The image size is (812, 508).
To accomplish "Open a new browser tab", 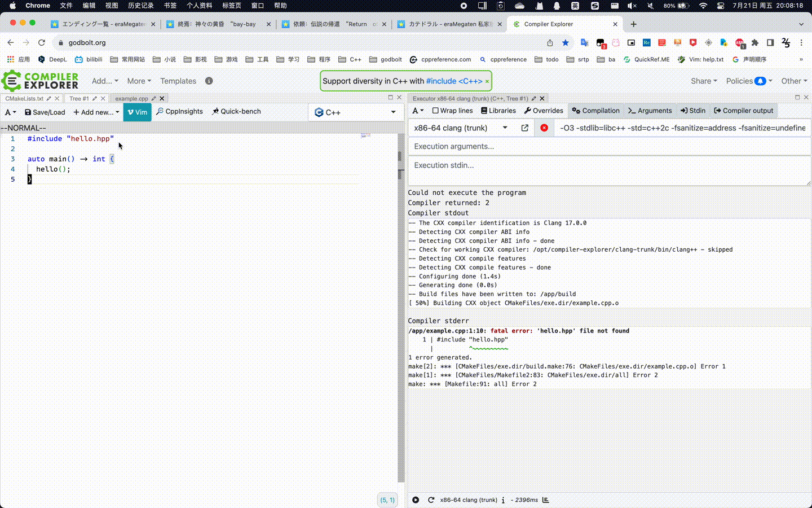I will (633, 24).
